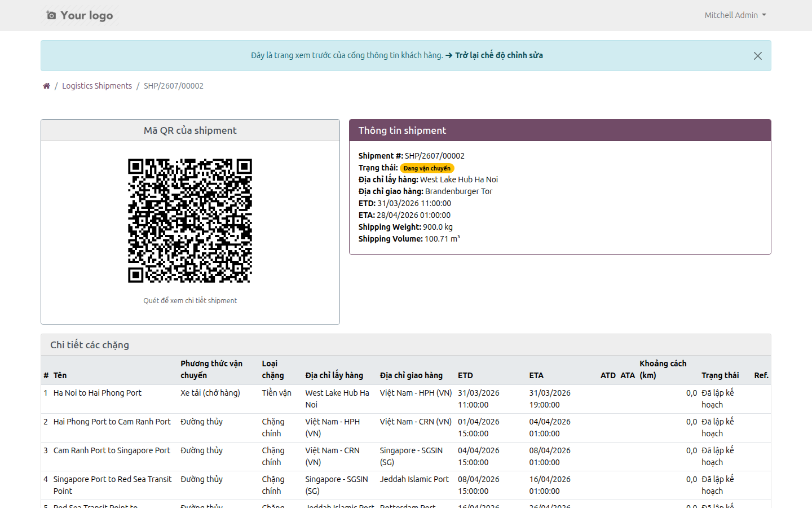
Task: Click Shipping Volume 100.71 m³
Action: (x=409, y=239)
